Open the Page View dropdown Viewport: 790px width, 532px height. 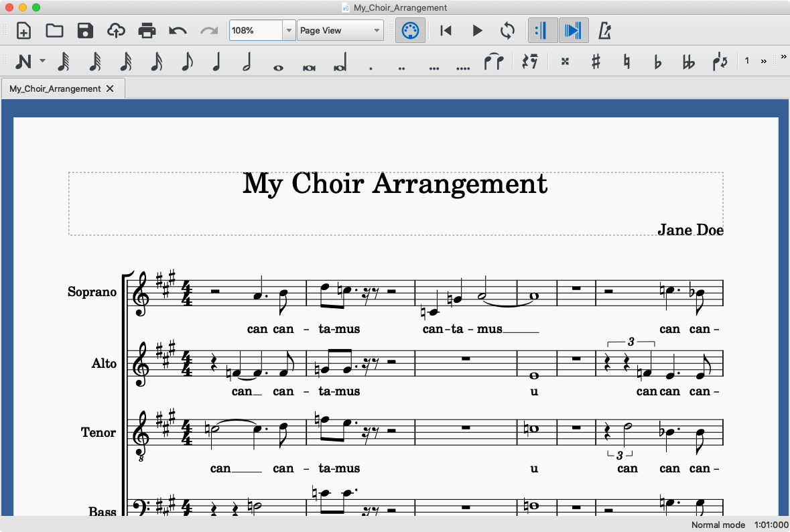pyautogui.click(x=340, y=31)
